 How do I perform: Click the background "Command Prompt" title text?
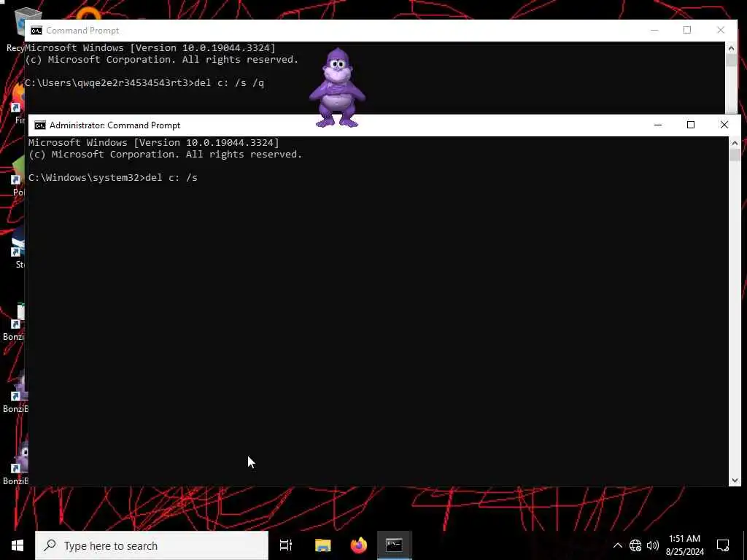pyautogui.click(x=82, y=31)
